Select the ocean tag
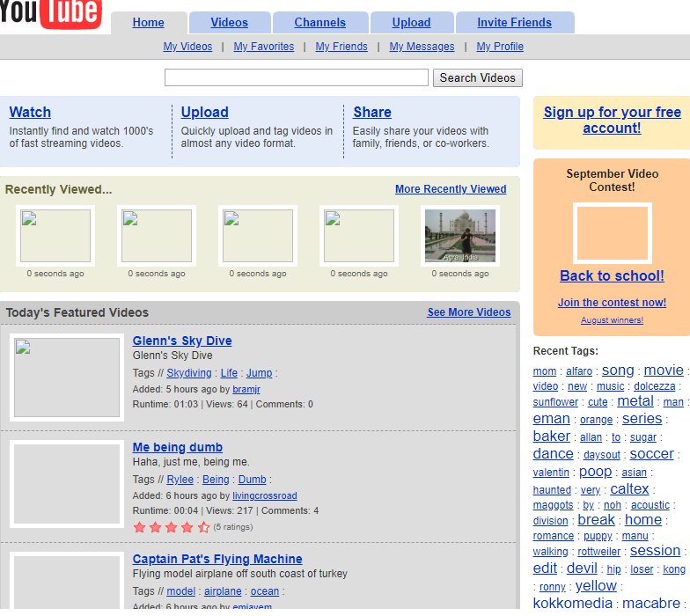Viewport: 690px width, 616px height. [x=264, y=591]
